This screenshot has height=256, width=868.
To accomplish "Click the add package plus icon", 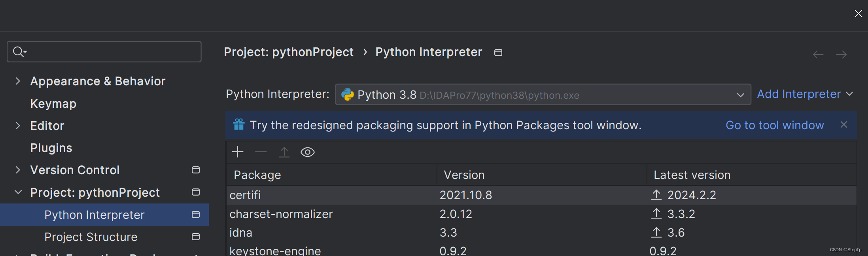I will pyautogui.click(x=238, y=152).
